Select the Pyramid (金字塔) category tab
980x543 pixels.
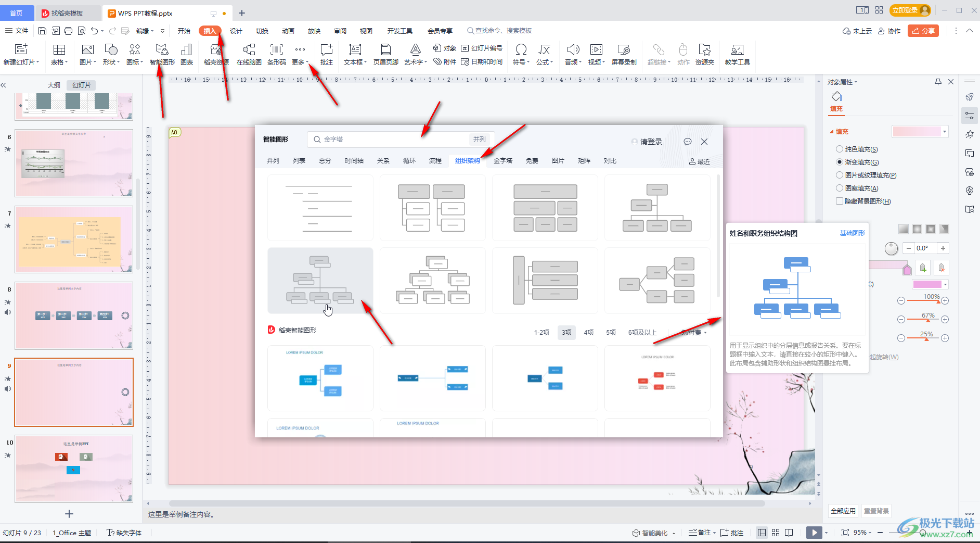tap(503, 161)
